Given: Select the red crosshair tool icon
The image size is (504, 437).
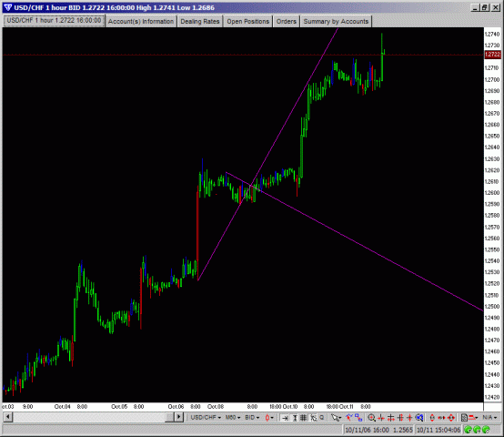Looking at the screenshot, I should [x=409, y=418].
